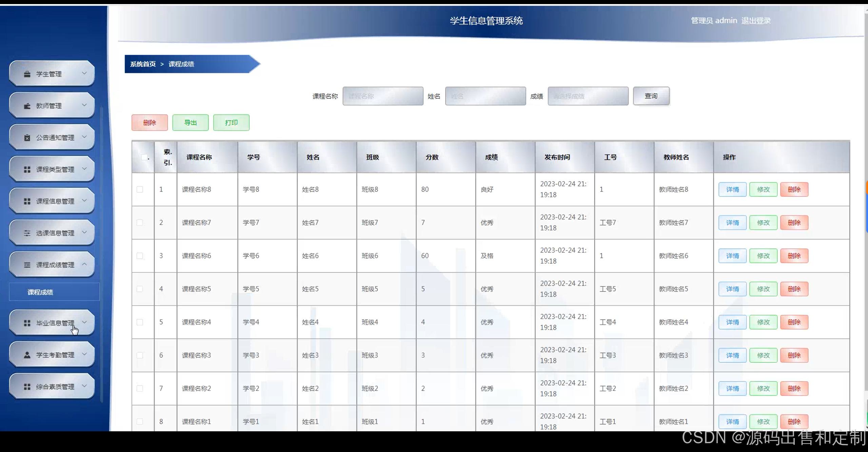The height and width of the screenshot is (452, 868).
Task: Click the wallet icon beside 教师管理
Action: [x=27, y=106]
